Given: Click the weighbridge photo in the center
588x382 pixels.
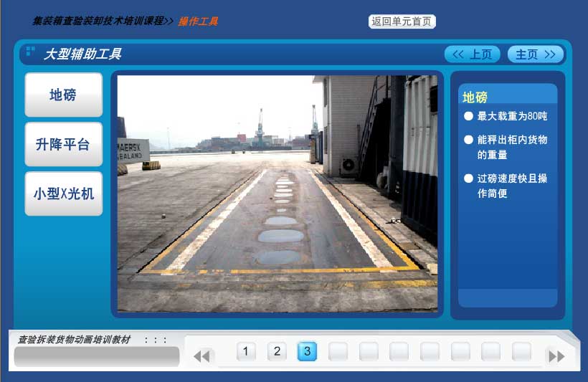Looking at the screenshot, I should tap(277, 194).
